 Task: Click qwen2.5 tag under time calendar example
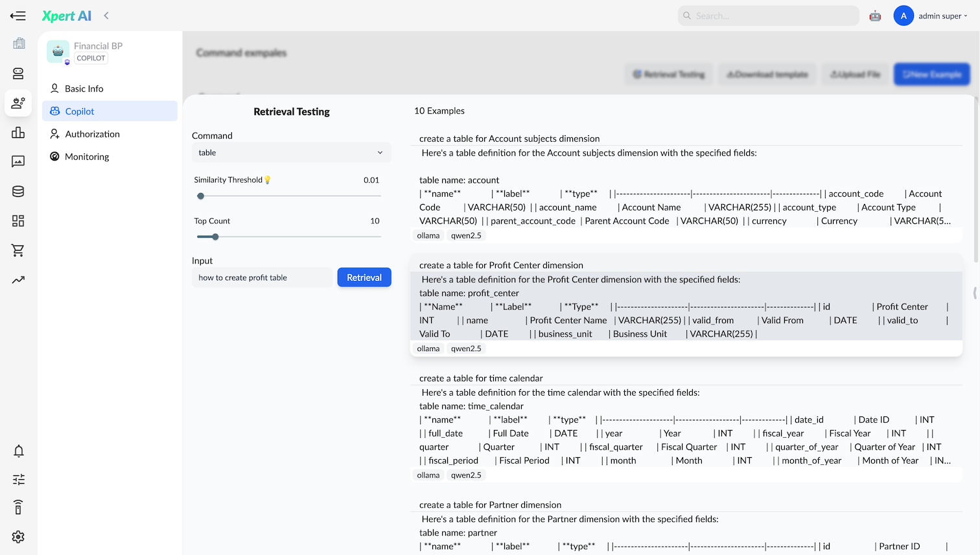point(466,475)
